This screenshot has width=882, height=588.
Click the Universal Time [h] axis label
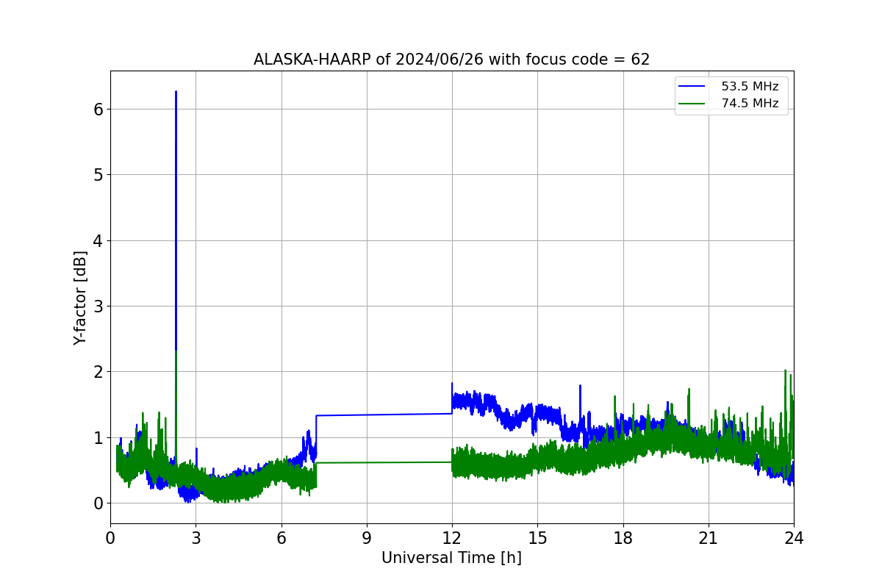tap(451, 559)
